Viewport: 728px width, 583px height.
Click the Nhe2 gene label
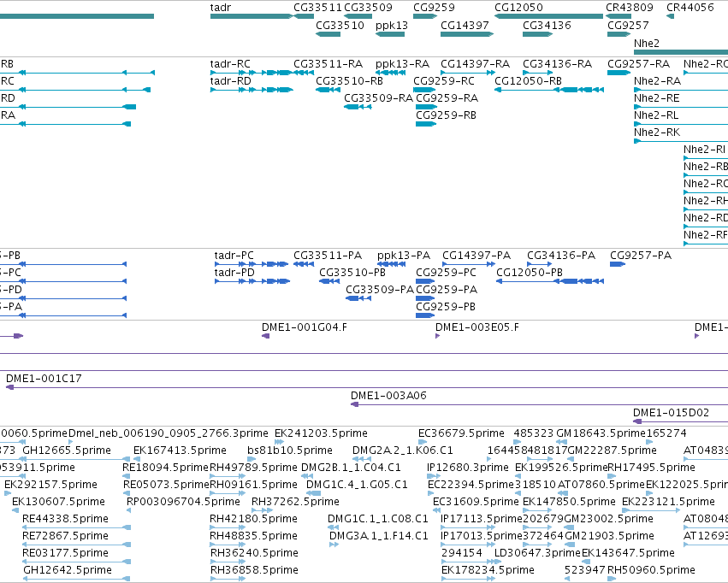647,43
